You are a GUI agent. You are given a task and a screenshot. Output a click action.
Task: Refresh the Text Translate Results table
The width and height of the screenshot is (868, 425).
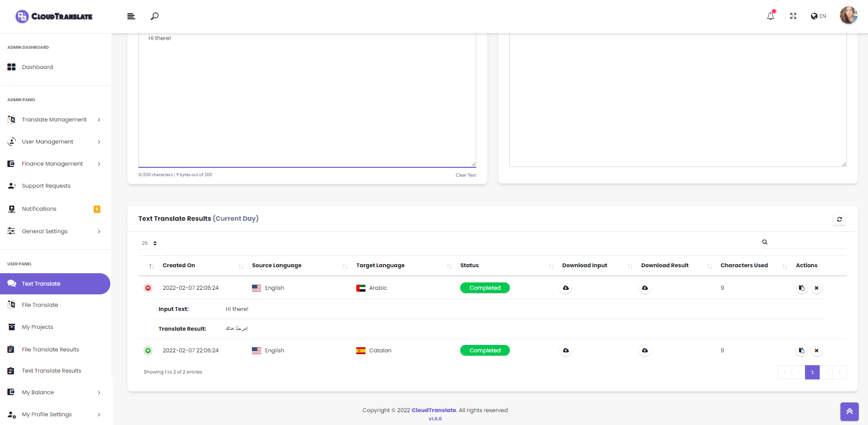pyautogui.click(x=839, y=219)
